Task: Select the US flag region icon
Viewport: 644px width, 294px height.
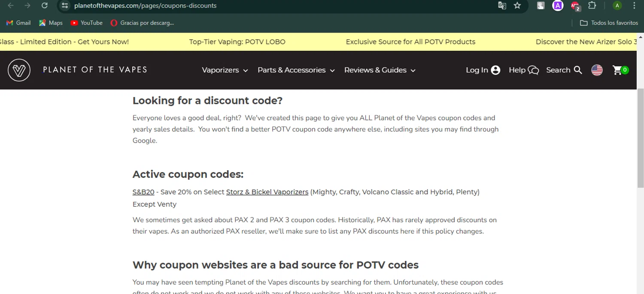Action: (597, 70)
